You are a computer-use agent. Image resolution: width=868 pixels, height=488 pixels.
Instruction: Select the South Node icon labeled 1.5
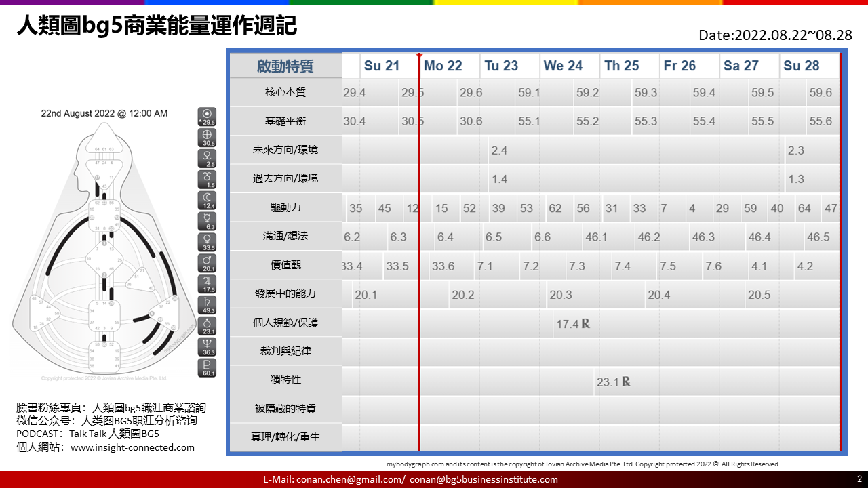(207, 180)
